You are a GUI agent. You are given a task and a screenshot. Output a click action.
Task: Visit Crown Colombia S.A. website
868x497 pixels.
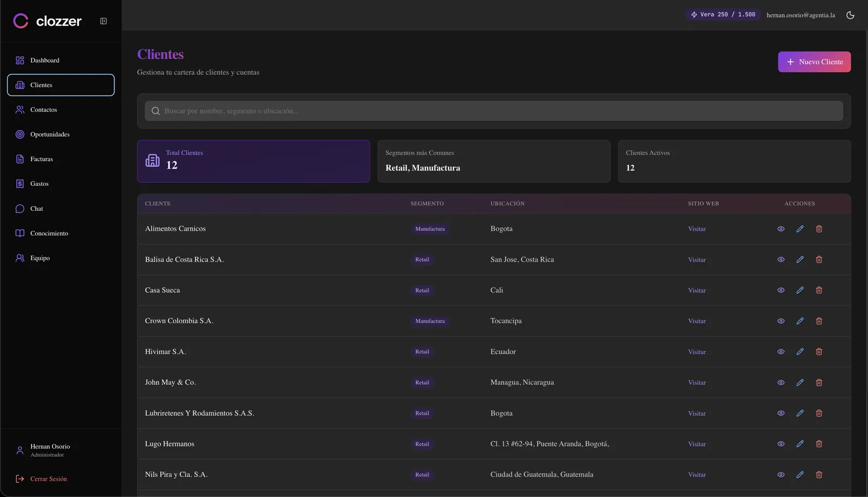click(x=697, y=321)
